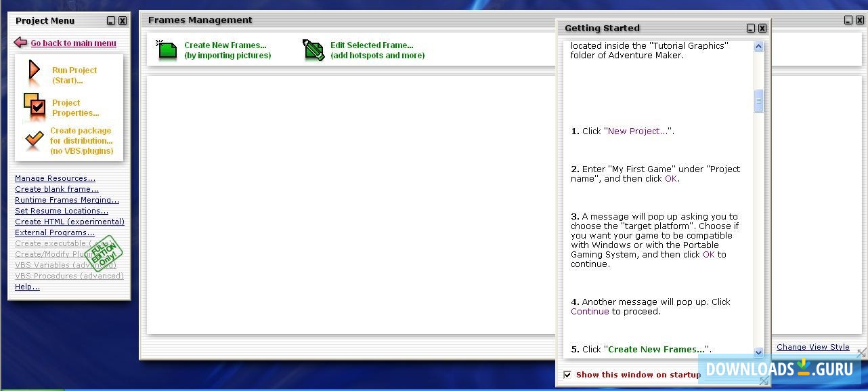Click OK text in step 2
868x391 pixels.
click(x=671, y=179)
